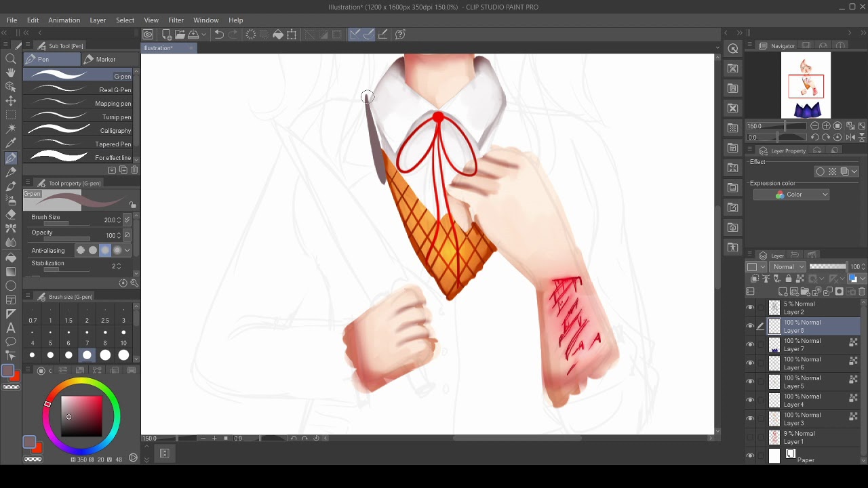Screen dimensions: 868x488
Task: Toggle Paper layer visibility
Action: pyautogui.click(x=750, y=455)
